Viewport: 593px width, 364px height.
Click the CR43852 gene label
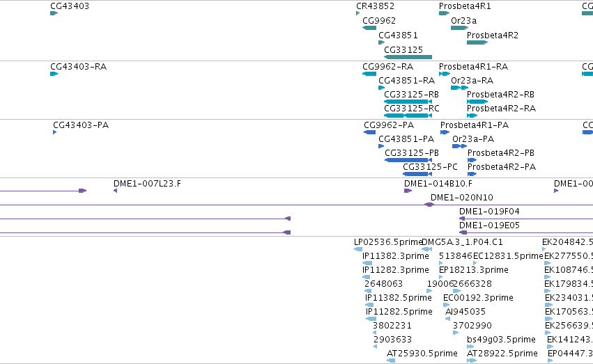(375, 6)
